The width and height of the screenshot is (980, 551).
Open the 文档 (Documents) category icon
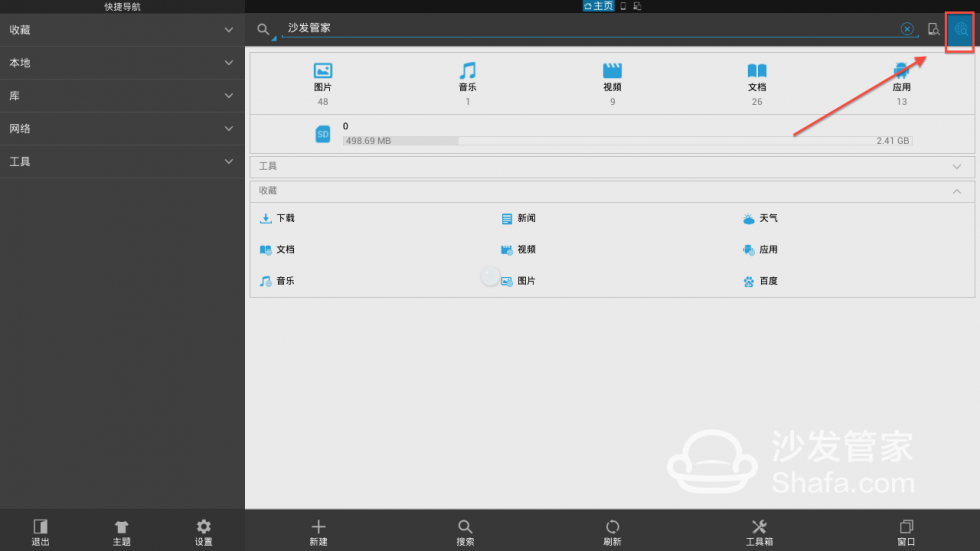click(x=757, y=71)
